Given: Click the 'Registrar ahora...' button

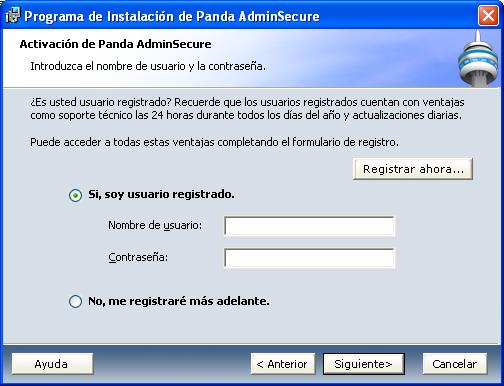Looking at the screenshot, I should [x=413, y=169].
